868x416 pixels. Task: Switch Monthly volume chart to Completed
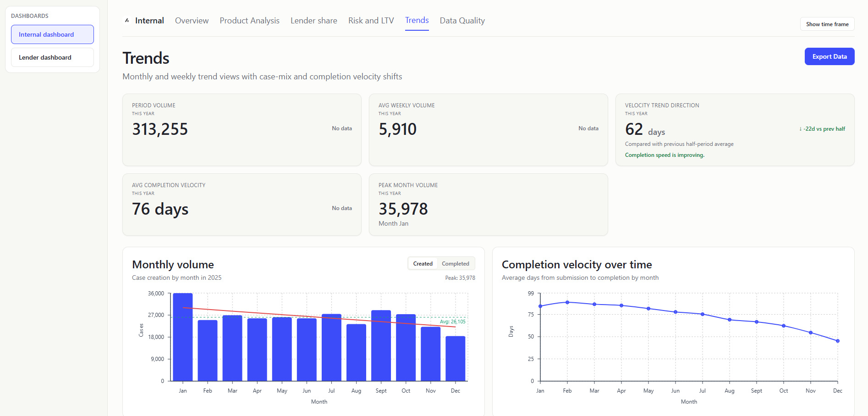click(x=455, y=263)
